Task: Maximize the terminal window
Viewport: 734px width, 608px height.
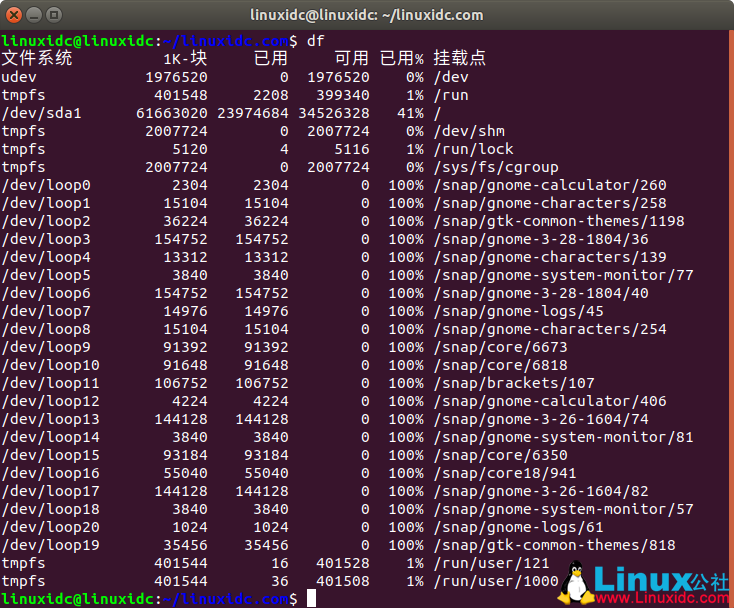Action: point(54,15)
